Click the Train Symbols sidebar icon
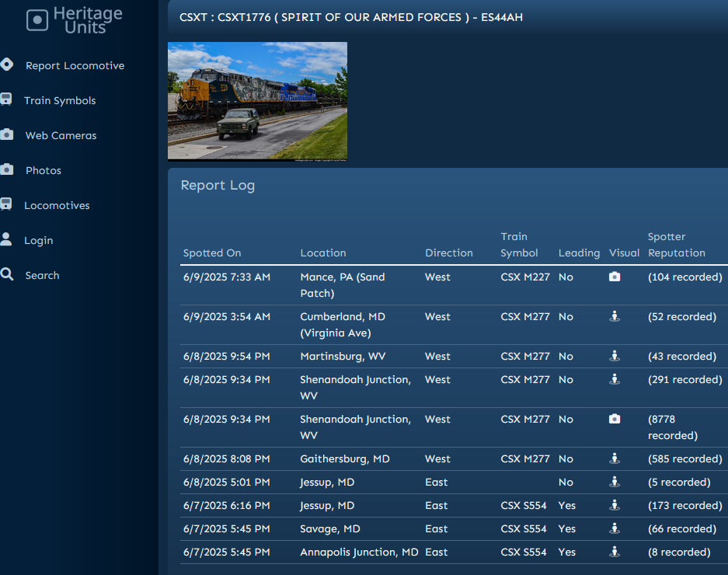This screenshot has width=728, height=575. [6, 99]
